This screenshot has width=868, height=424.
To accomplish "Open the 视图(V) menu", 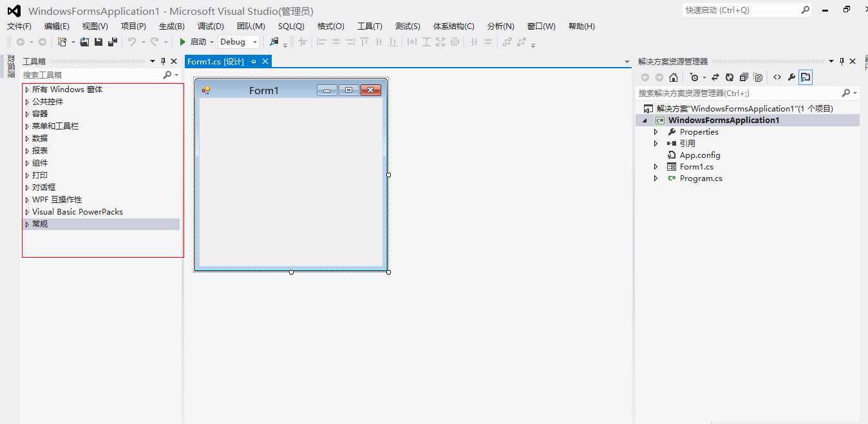I will (95, 26).
